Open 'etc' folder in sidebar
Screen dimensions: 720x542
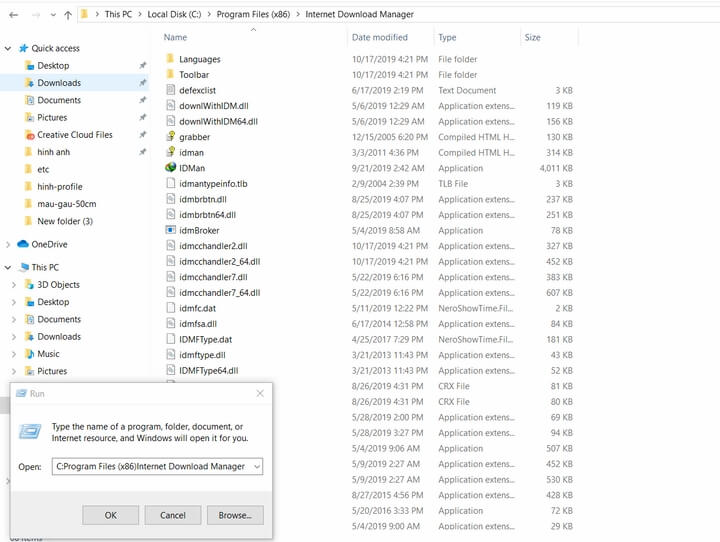[x=43, y=169]
